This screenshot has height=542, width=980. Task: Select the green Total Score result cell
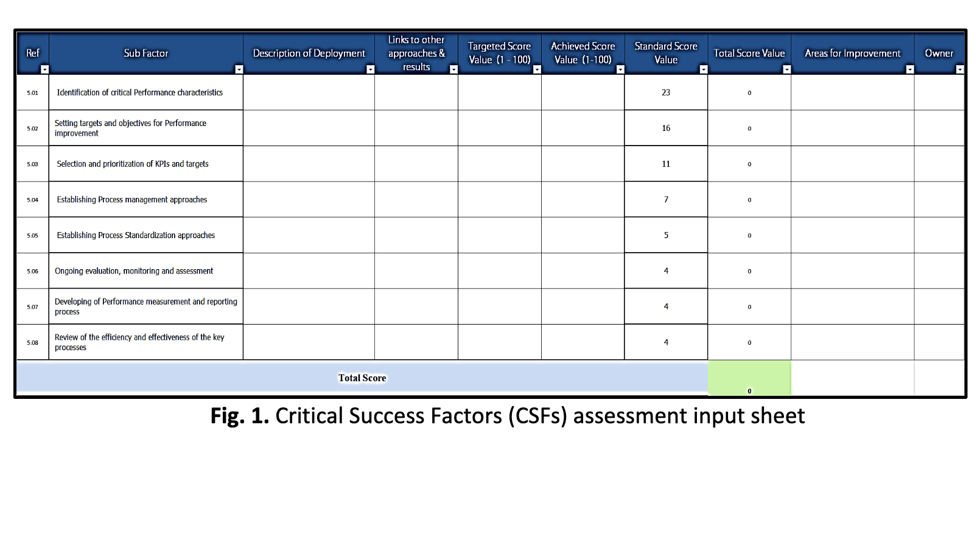749,378
